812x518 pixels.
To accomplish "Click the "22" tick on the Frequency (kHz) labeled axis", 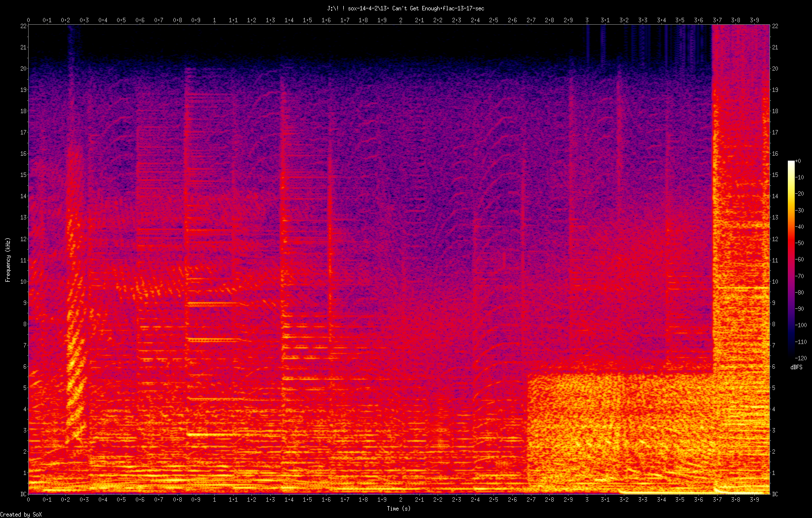I will [x=23, y=26].
